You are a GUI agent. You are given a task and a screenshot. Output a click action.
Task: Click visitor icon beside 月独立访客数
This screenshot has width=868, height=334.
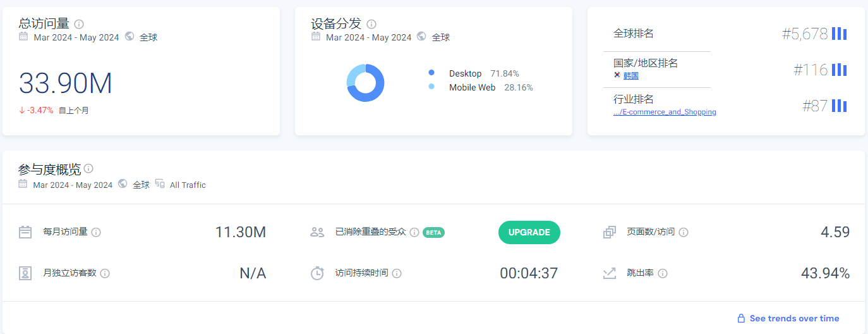coord(25,273)
